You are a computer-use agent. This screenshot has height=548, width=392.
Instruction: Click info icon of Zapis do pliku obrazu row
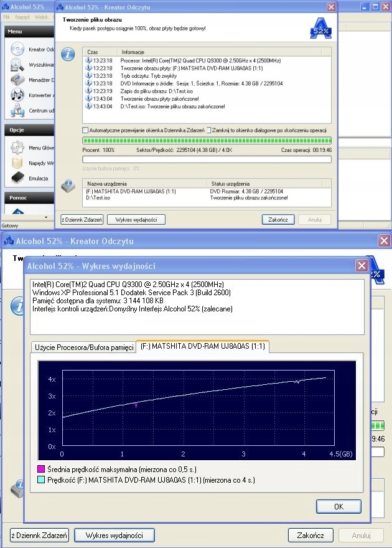pyautogui.click(x=88, y=91)
